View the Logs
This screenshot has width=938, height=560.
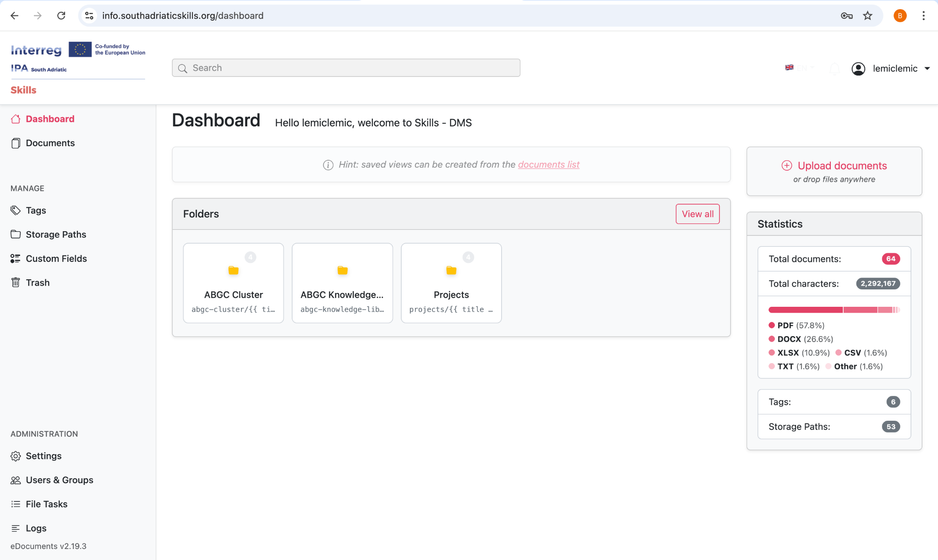[36, 528]
